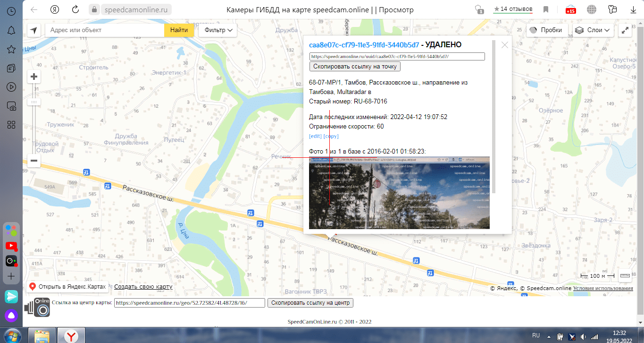This screenshot has width=644, height=343.
Task: Click the Найти search button
Action: (179, 30)
